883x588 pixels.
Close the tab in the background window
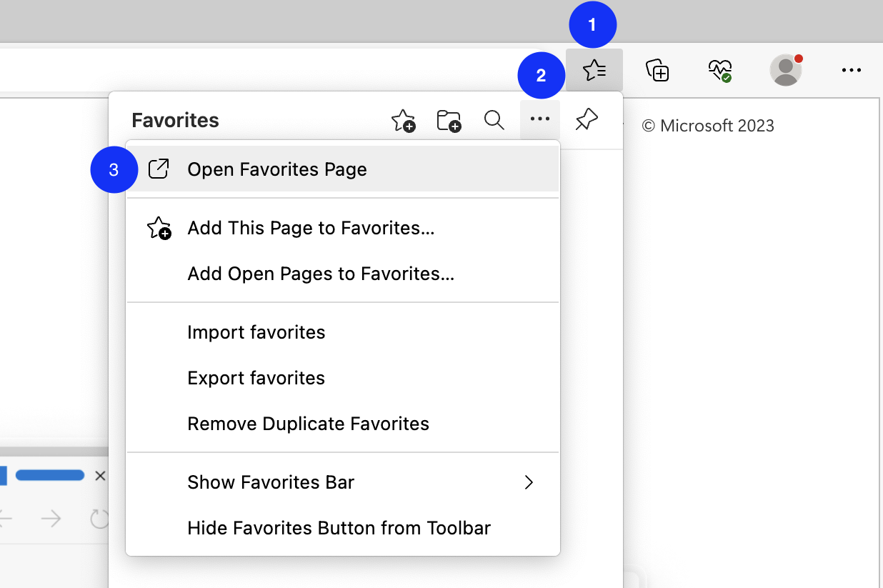(x=100, y=476)
